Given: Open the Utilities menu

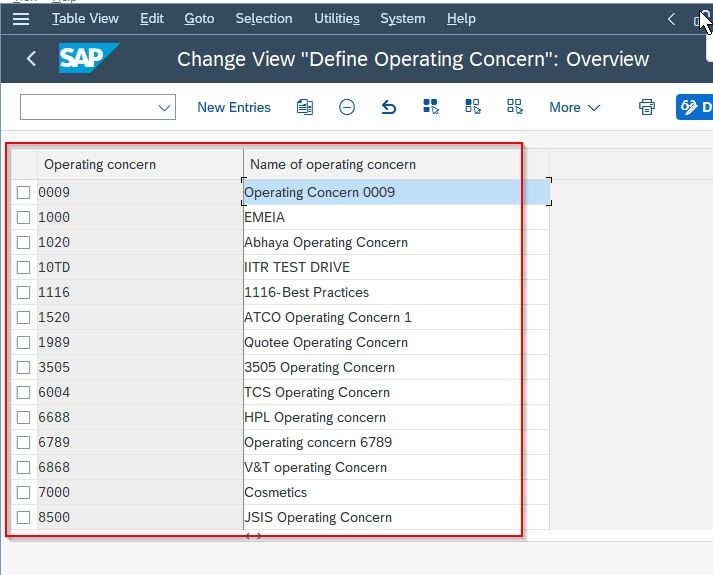Looking at the screenshot, I should coord(337,19).
